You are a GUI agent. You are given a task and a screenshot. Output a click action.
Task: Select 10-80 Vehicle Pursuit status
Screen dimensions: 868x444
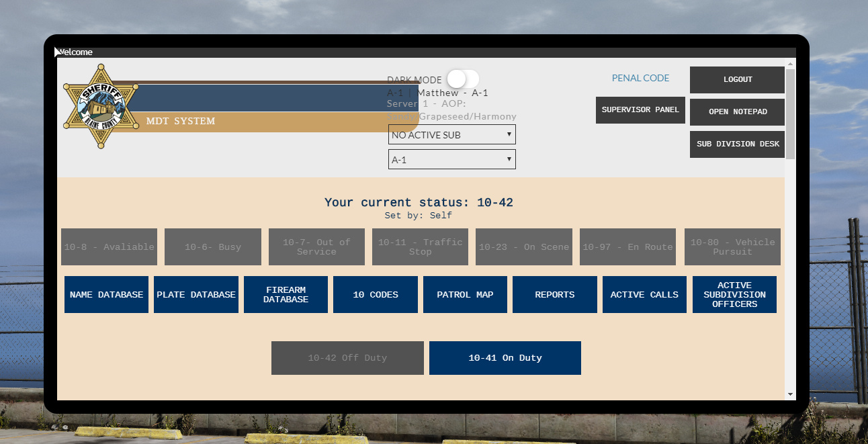click(x=732, y=247)
